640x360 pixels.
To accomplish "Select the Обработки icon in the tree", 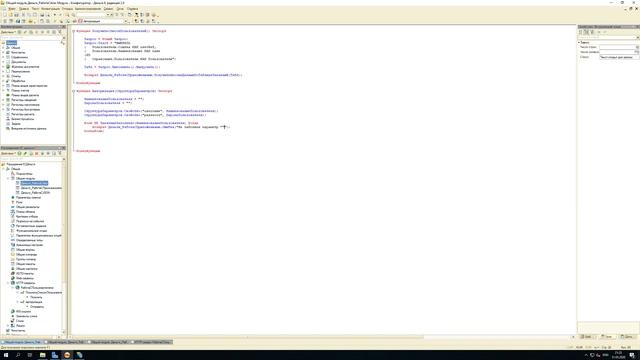I will pos(8,81).
